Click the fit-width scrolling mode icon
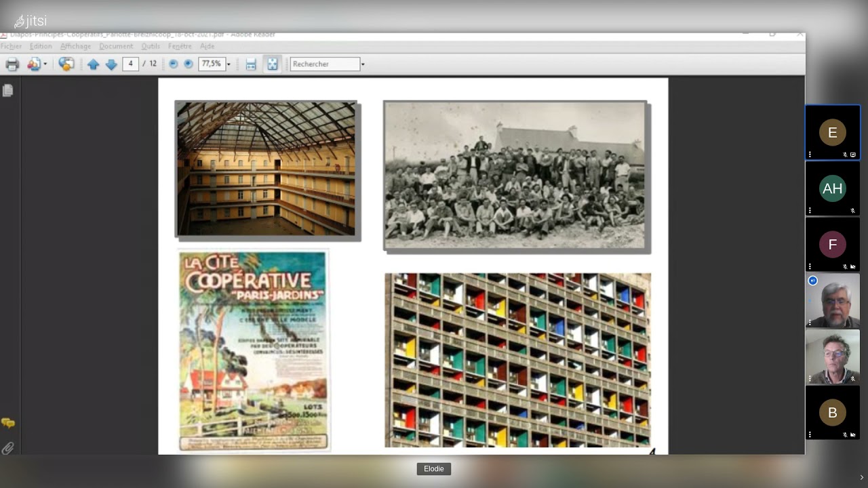 [x=251, y=64]
